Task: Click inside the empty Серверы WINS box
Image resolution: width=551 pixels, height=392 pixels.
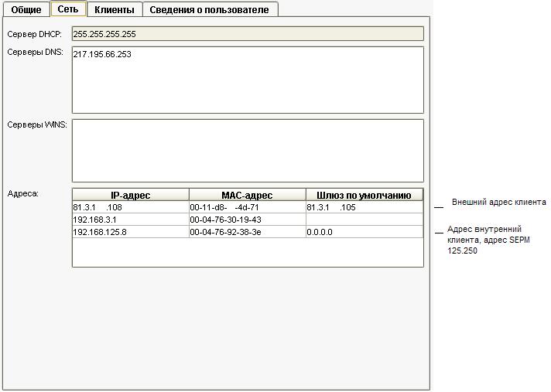Action: 248,151
